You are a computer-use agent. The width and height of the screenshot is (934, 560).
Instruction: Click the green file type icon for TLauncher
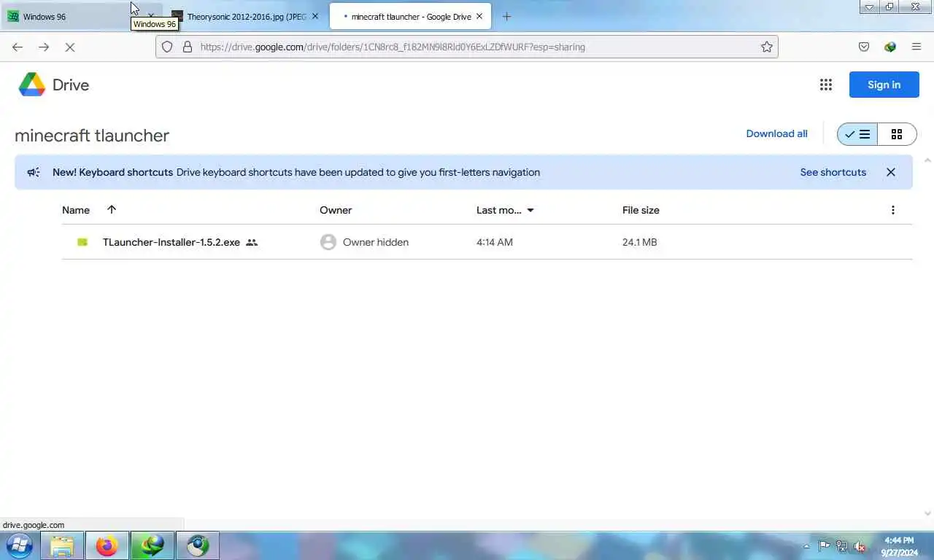[x=82, y=242]
